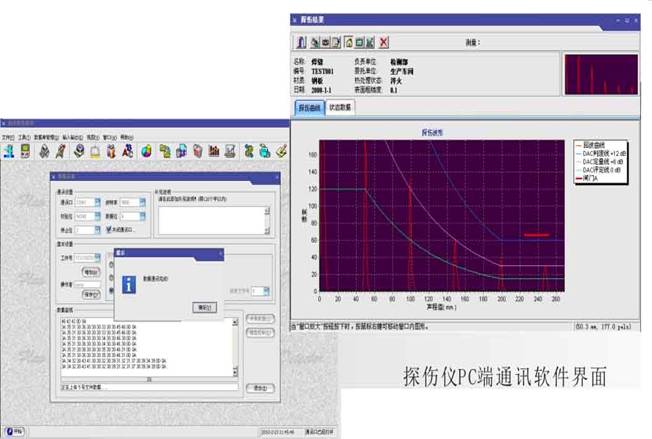Screen dimensions: 652x439
Task: Click the colorful pie chart toolbar icon
Action: (x=146, y=151)
